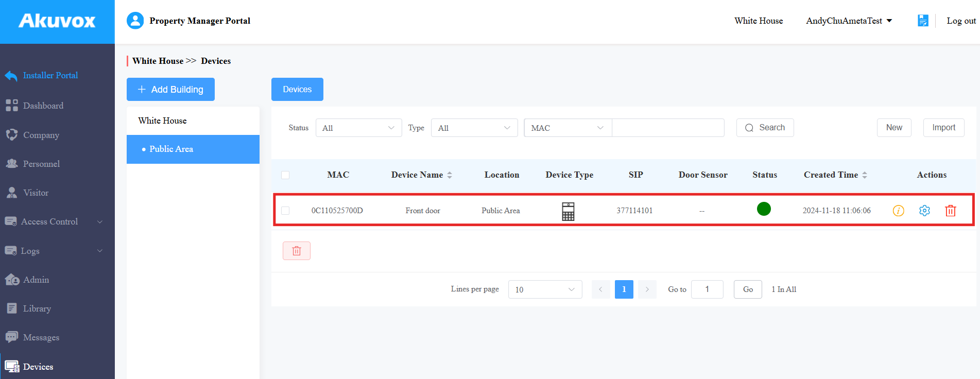This screenshot has width=980, height=379.
Task: Click MAC address 0C110525700D
Action: coord(337,211)
